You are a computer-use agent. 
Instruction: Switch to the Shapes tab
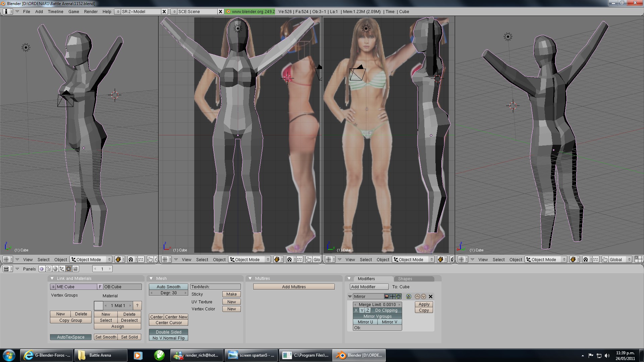pos(405,279)
